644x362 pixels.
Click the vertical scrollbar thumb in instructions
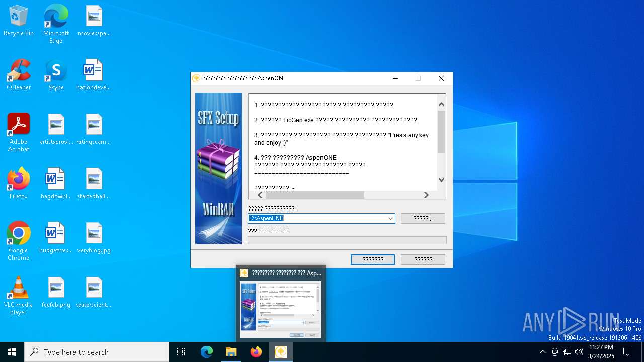(x=441, y=131)
